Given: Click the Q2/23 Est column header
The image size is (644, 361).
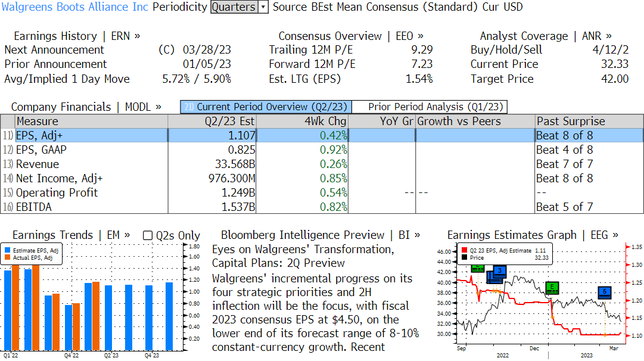Looking at the screenshot, I should click(212, 121).
